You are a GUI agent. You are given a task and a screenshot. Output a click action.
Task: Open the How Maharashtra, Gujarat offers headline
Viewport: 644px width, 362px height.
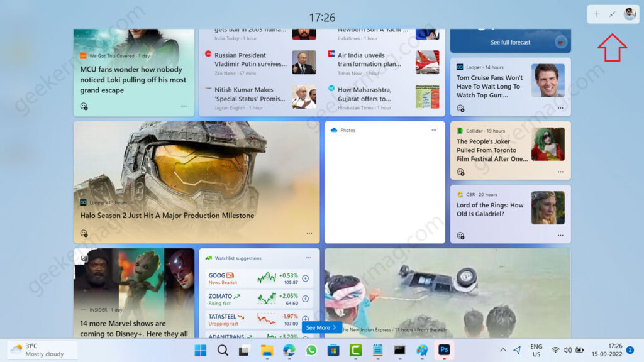[364, 94]
